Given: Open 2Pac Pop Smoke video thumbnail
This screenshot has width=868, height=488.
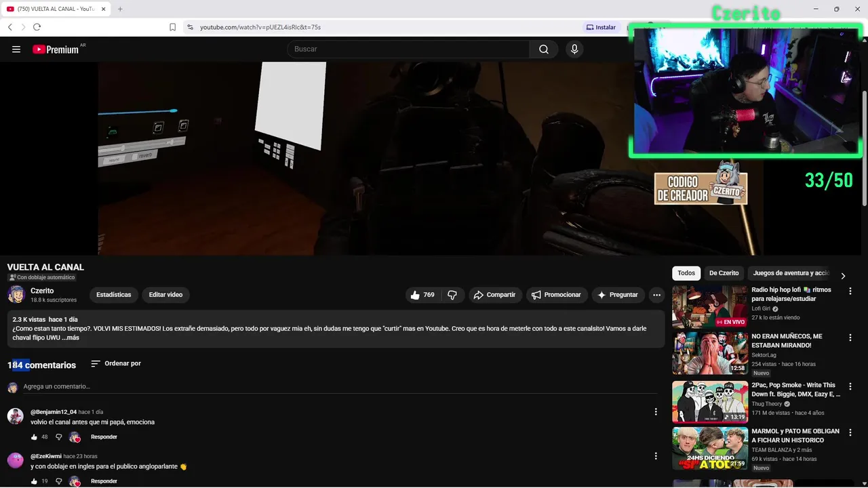Looking at the screenshot, I should 710,401.
